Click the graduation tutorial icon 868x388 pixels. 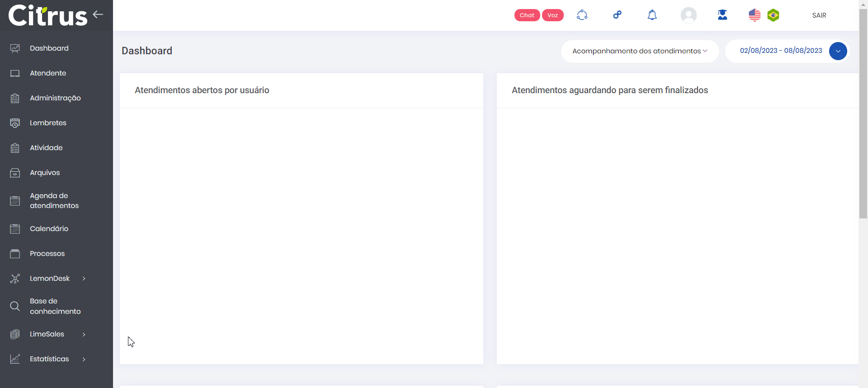coord(722,15)
